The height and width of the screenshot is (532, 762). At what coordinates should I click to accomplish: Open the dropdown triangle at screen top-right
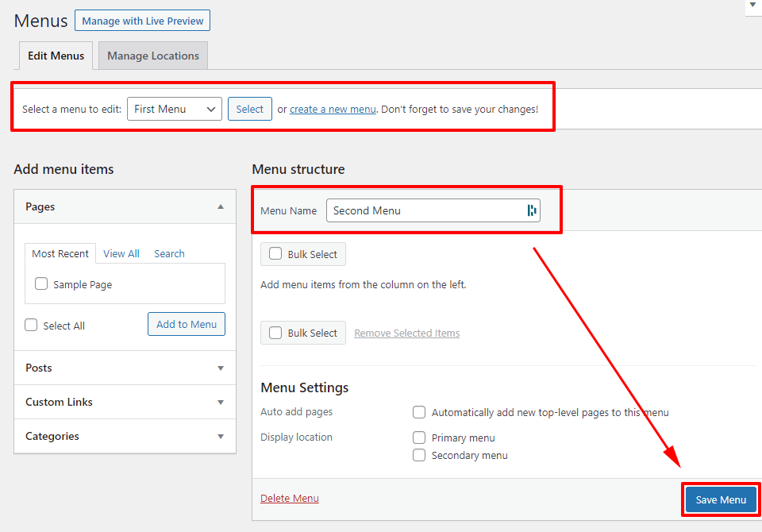coord(752,6)
